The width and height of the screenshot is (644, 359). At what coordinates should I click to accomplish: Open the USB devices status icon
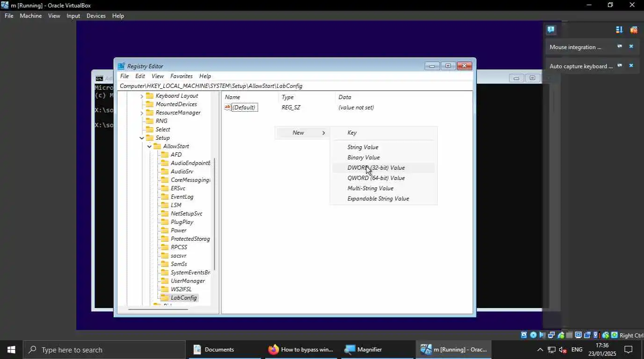(x=562, y=335)
